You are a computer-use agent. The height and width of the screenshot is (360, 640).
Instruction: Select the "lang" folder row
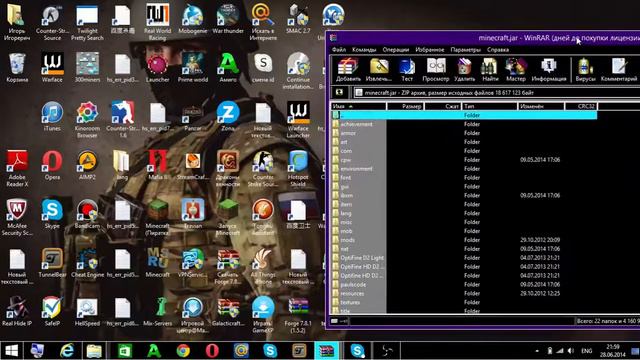(x=464, y=213)
